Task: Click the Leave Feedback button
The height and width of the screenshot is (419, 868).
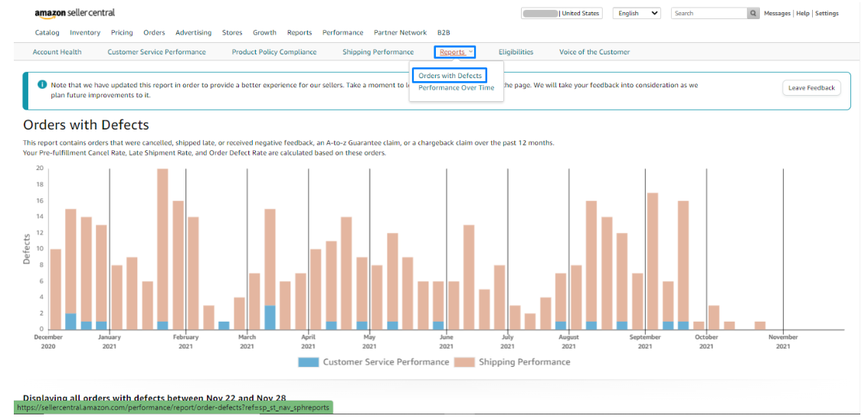Action: click(x=811, y=88)
